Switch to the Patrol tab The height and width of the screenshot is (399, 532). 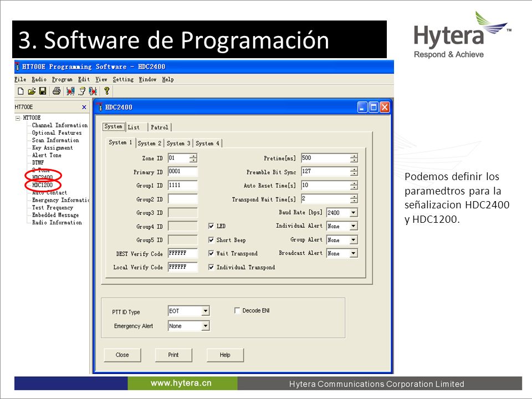160,127
